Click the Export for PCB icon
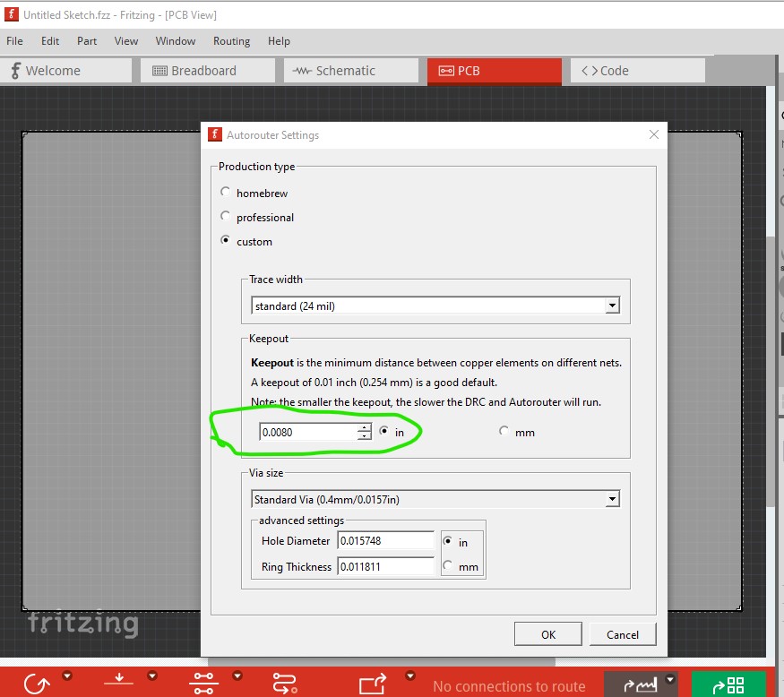 click(373, 684)
